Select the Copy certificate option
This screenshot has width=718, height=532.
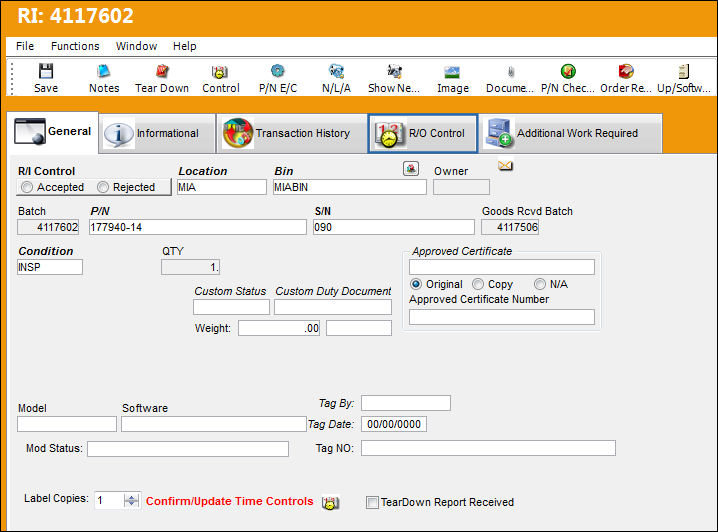478,284
